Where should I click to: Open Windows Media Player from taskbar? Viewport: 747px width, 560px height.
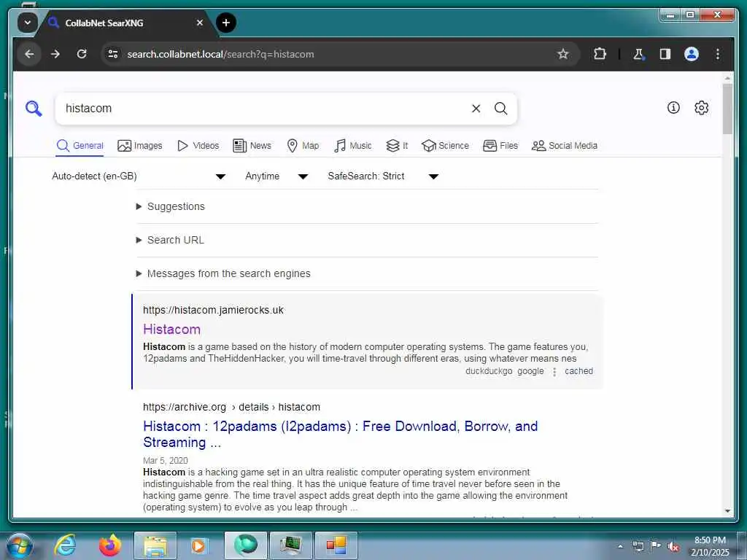[200, 545]
